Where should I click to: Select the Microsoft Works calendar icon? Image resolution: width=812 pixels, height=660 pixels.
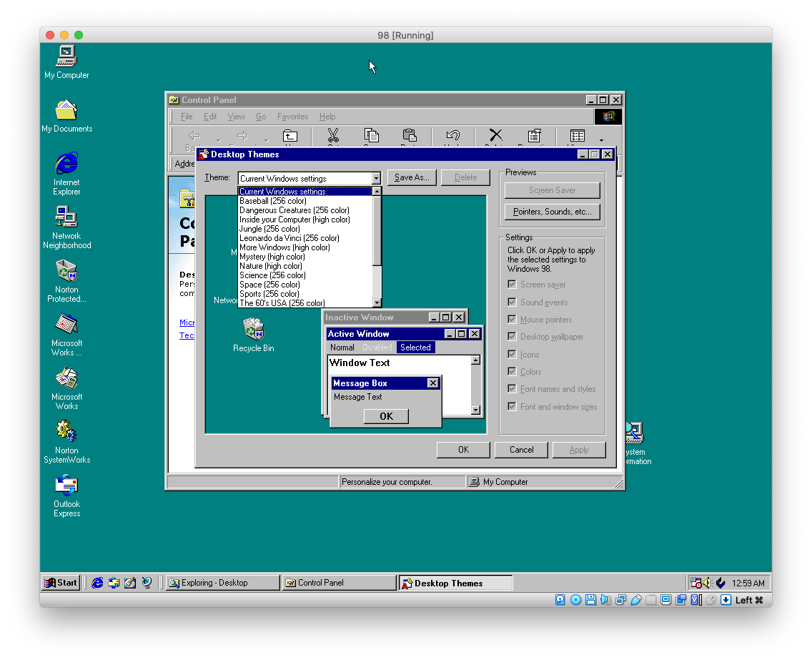[x=66, y=335]
